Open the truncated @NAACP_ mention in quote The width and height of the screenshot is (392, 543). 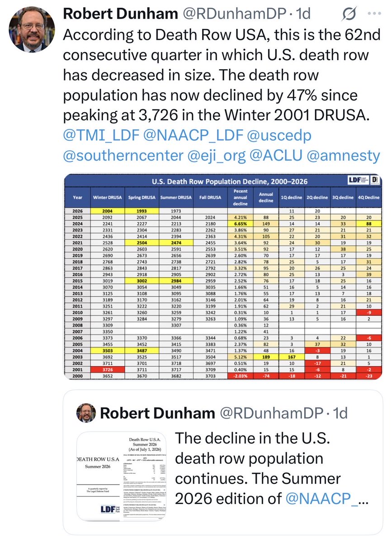click(x=323, y=498)
